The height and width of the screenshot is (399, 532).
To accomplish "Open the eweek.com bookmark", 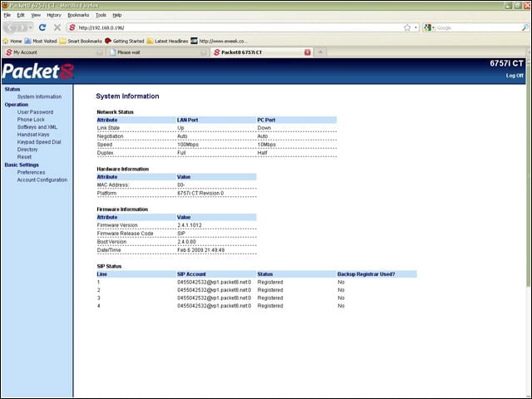I will coord(219,41).
